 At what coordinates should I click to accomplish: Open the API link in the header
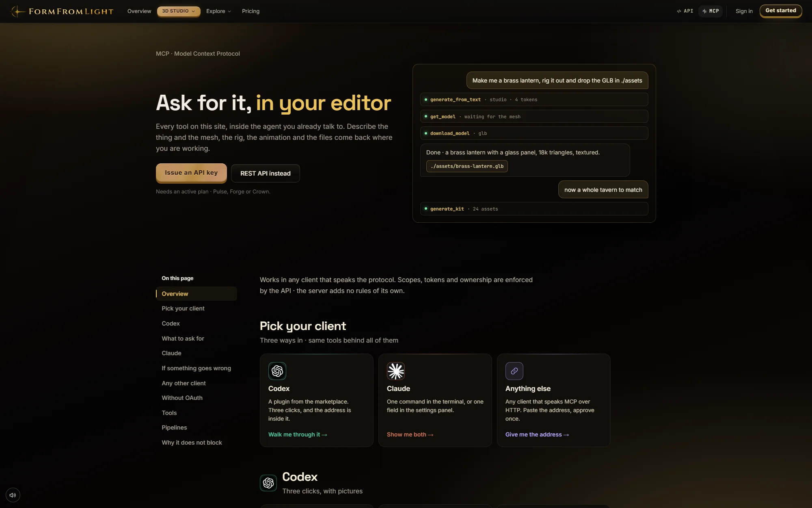[685, 11]
